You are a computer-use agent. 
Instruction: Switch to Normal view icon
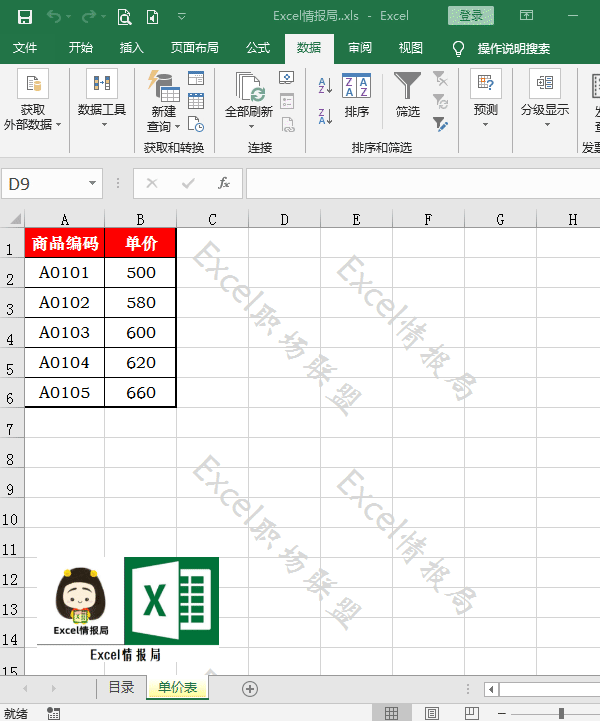coord(392,713)
